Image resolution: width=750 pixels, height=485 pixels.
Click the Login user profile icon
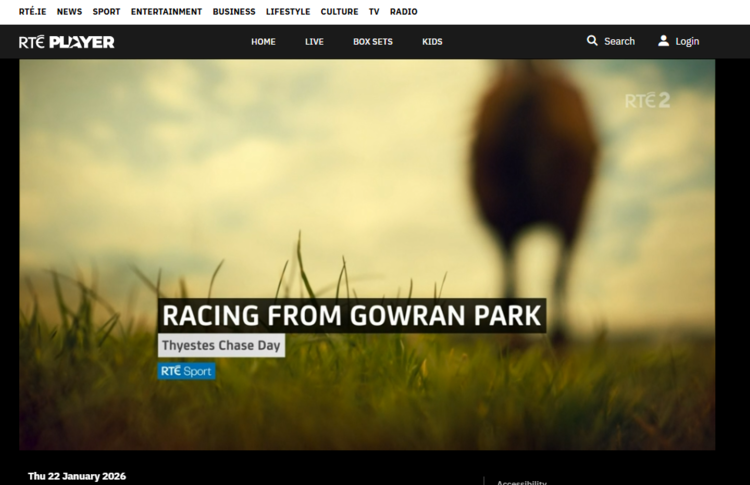[663, 41]
